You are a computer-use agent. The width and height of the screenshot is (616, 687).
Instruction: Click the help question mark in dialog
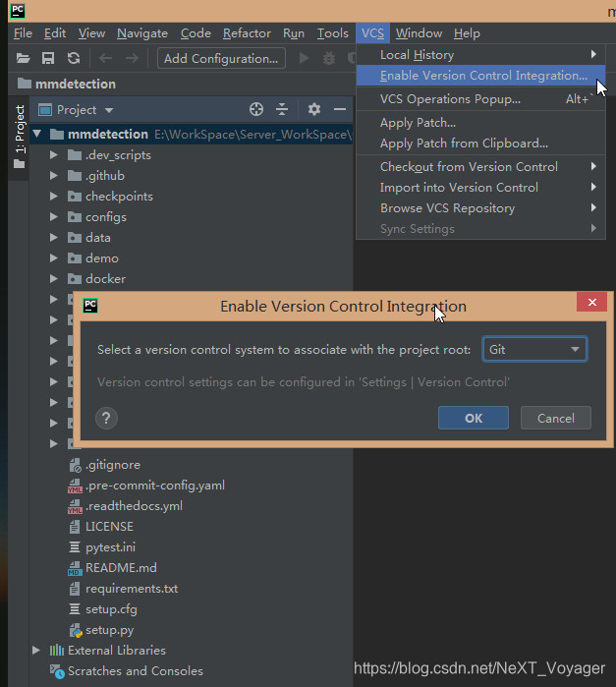click(x=106, y=418)
